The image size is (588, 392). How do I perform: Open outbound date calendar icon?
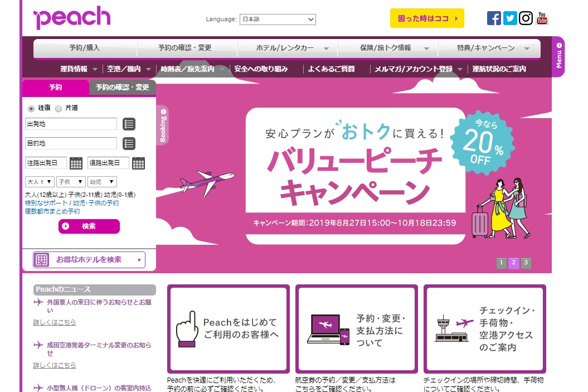coord(76,163)
